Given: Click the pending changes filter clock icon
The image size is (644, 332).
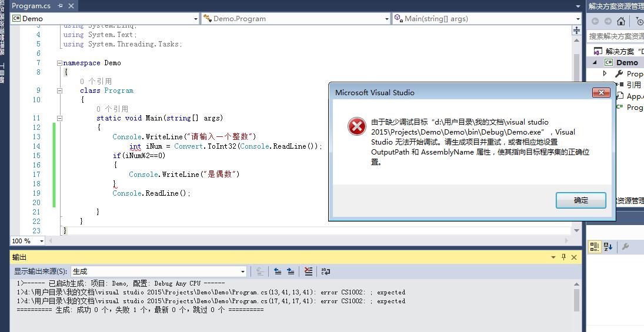Looking at the screenshot, I should coord(639,21).
